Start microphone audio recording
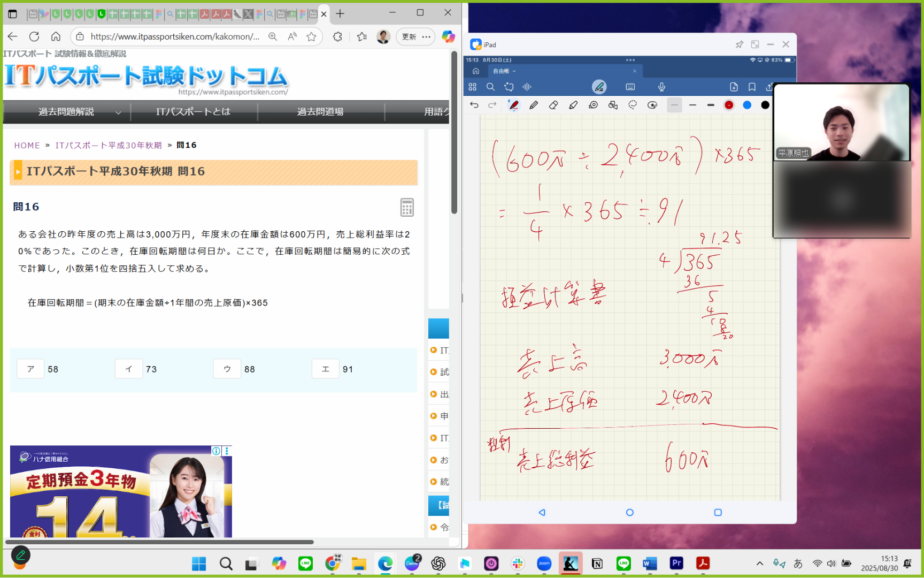The width and height of the screenshot is (924, 578). pyautogui.click(x=661, y=87)
